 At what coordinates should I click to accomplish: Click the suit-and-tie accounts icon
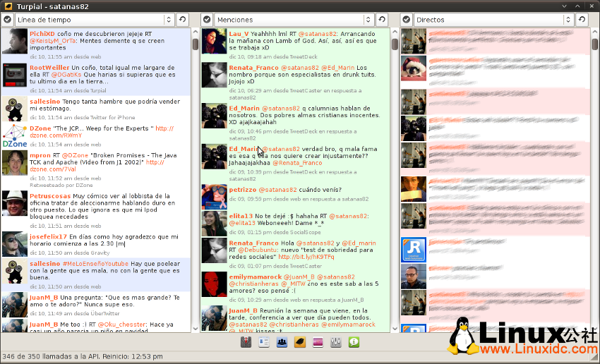[246, 342]
